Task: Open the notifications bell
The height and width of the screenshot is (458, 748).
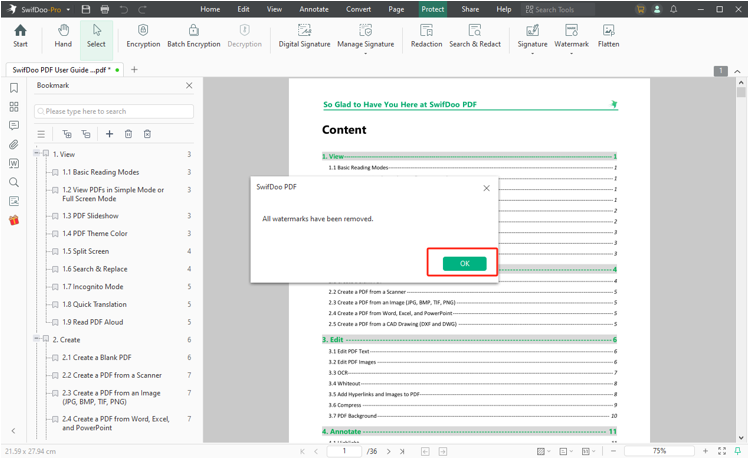Action: pyautogui.click(x=674, y=9)
